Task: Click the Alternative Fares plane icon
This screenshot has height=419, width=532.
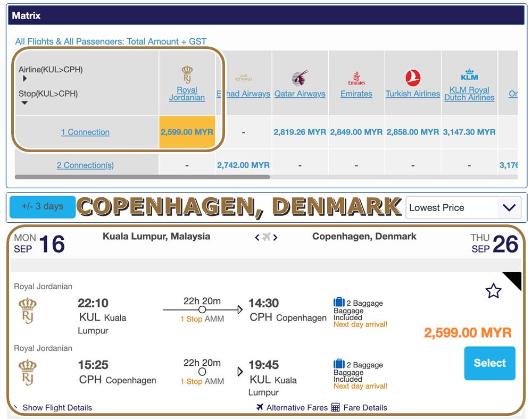Action: [x=260, y=407]
